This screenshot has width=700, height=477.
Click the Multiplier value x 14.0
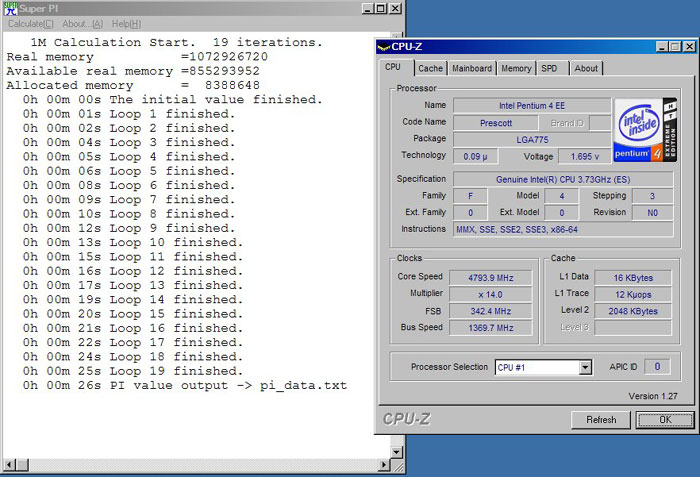tap(491, 294)
